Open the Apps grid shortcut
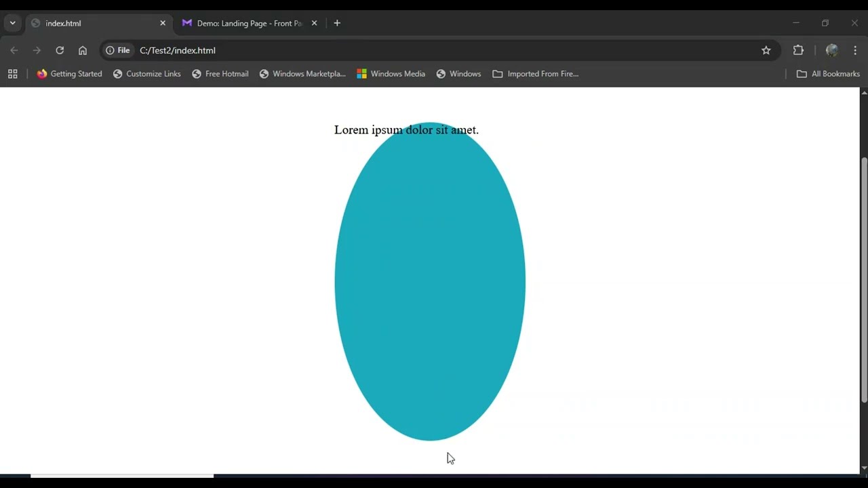 [x=12, y=74]
